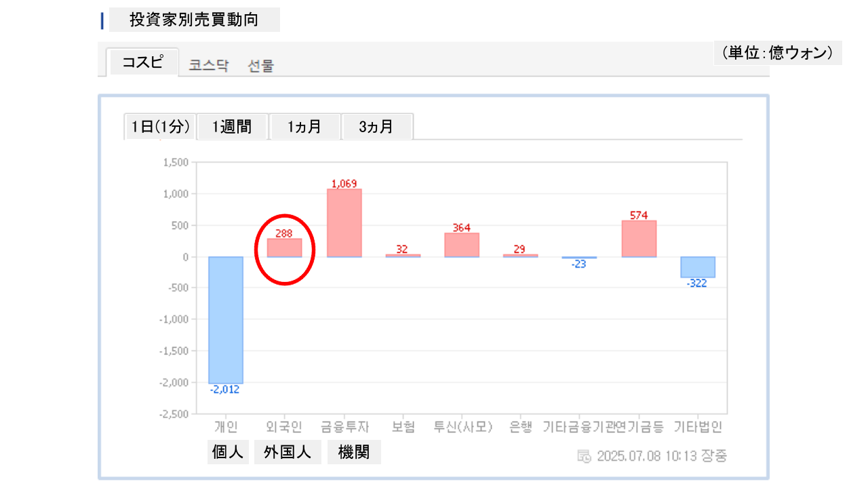Click the 투신(사모) bar showing 364

click(x=462, y=245)
